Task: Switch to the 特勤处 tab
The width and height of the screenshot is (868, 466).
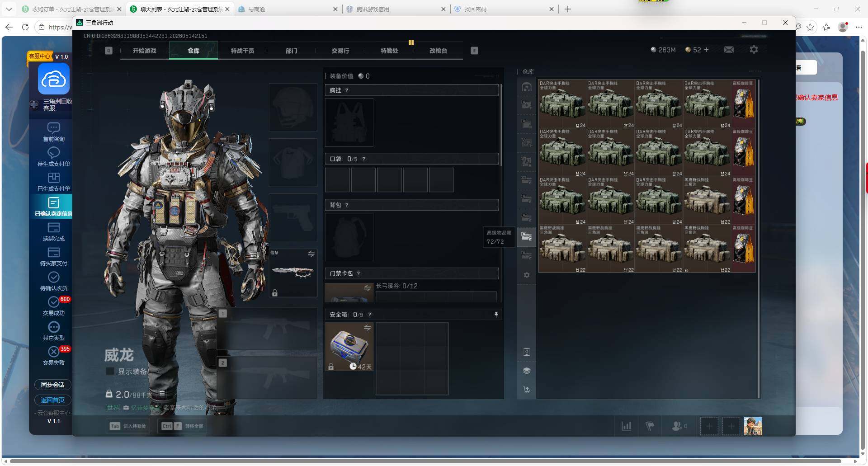Action: 389,51
